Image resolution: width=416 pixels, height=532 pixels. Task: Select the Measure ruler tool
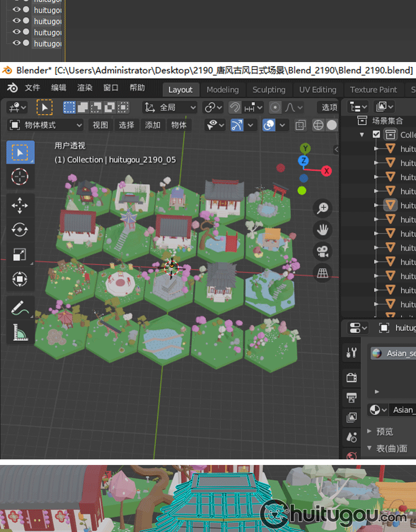[x=20, y=331]
